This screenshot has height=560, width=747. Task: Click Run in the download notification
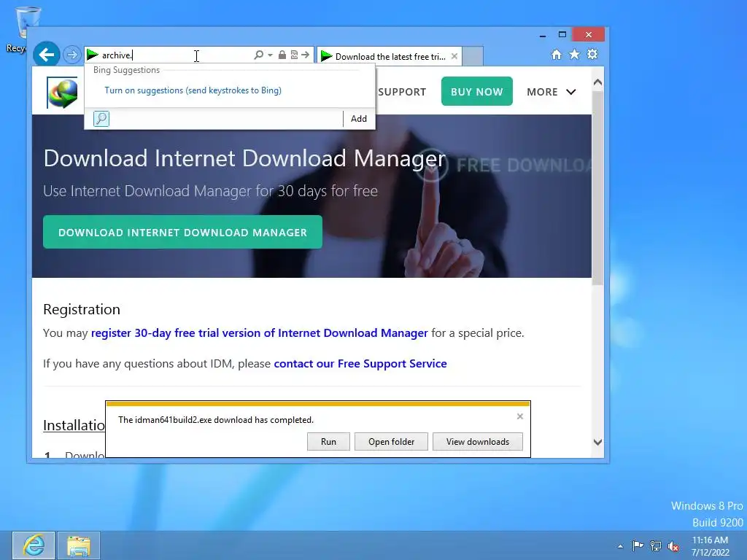tap(328, 441)
